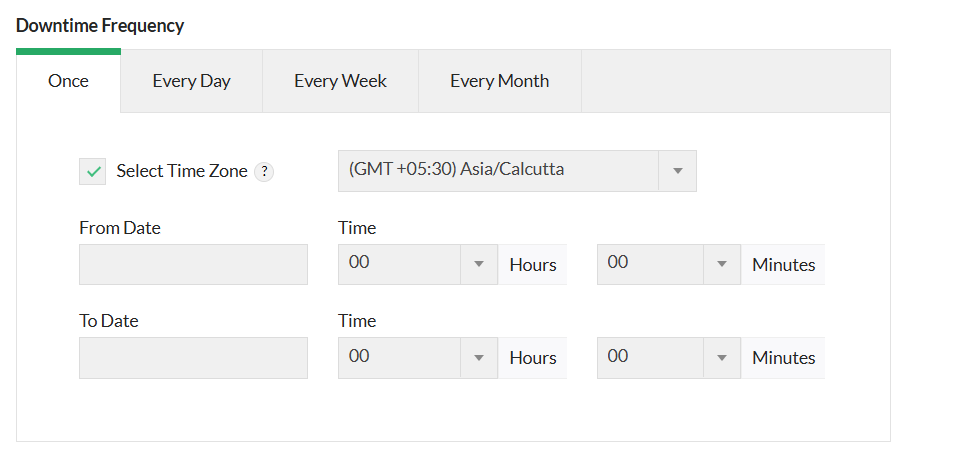The width and height of the screenshot is (977, 459).
Task: Click the Select Time Zone label text
Action: click(x=181, y=171)
